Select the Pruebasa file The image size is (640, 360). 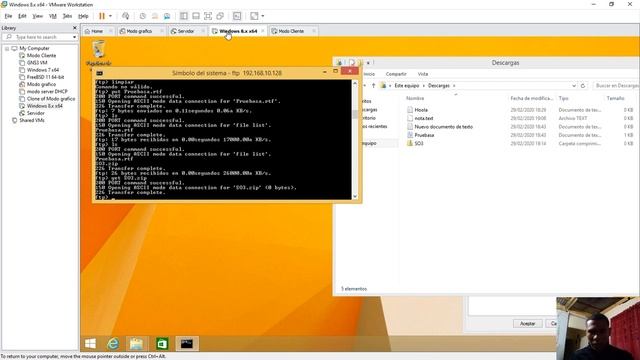(424, 135)
